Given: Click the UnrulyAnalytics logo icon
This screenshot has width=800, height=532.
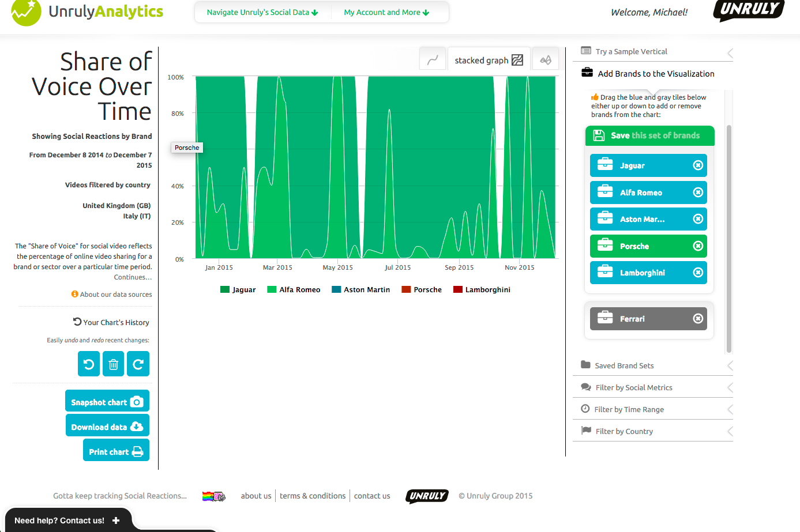Looking at the screenshot, I should pyautogui.click(x=26, y=11).
